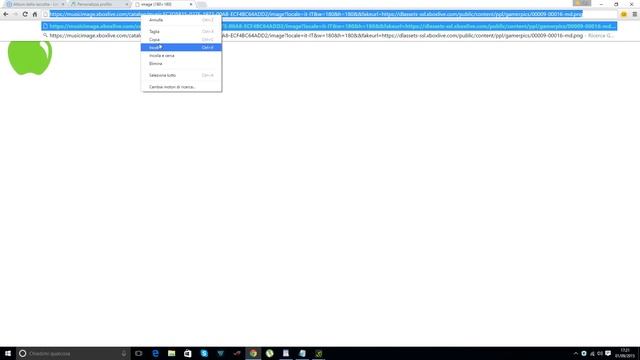Open the Home page icon
The image size is (640, 360).
35,14
